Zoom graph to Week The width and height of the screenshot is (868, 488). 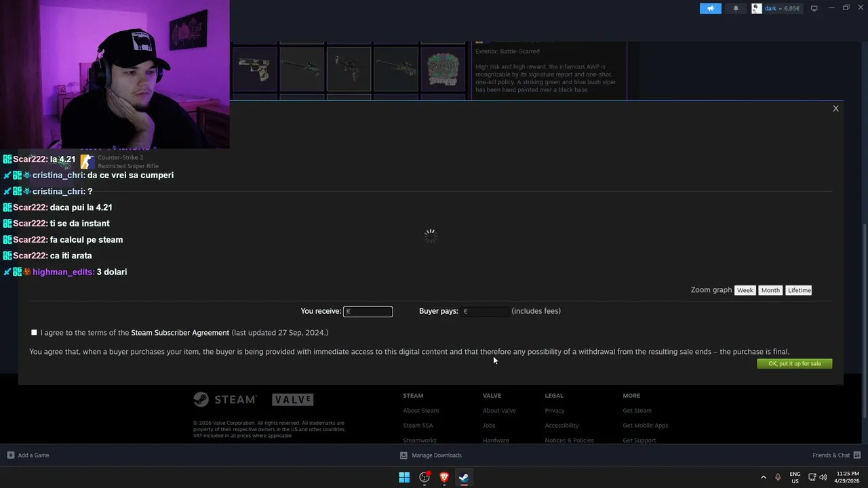pos(745,290)
